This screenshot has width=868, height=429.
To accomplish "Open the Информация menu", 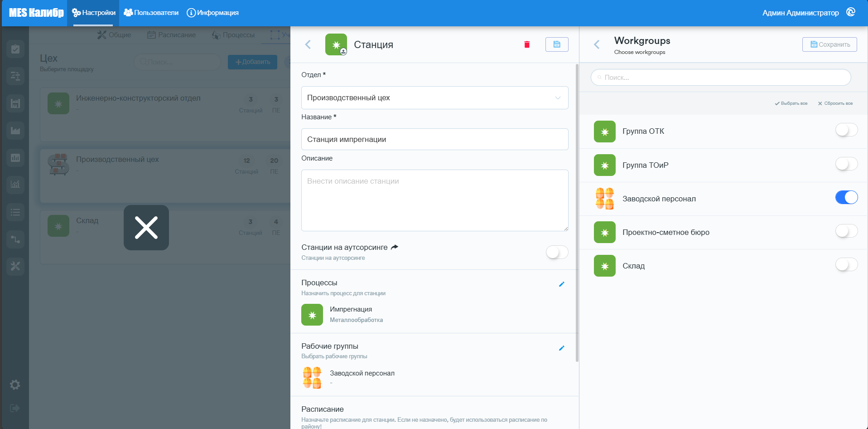I will click(x=213, y=13).
